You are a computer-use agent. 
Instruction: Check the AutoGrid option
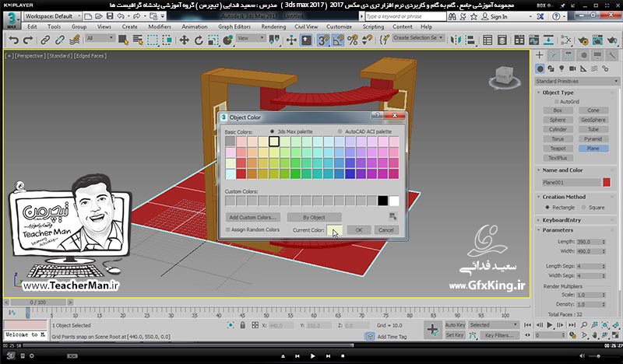(556, 102)
